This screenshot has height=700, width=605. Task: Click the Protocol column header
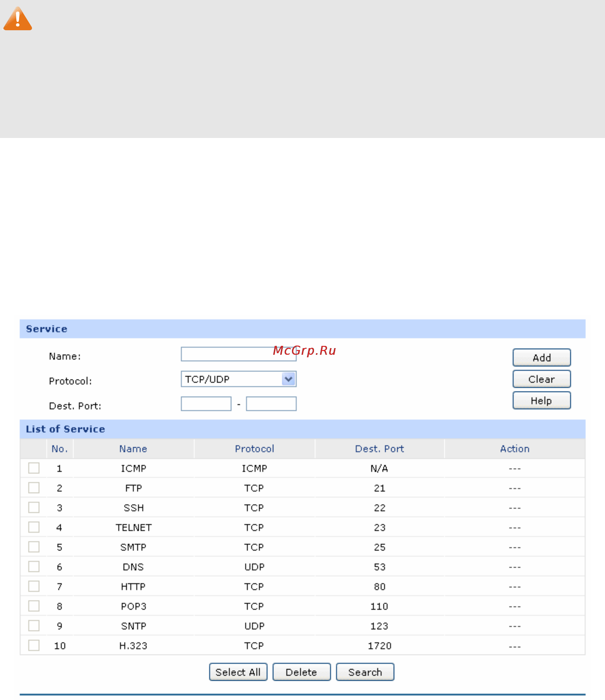pyautogui.click(x=254, y=449)
